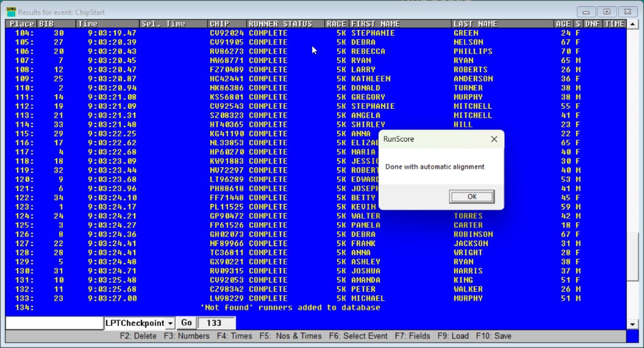Click the Sel. Time column header
This screenshot has width=644, height=348.
coord(174,24)
